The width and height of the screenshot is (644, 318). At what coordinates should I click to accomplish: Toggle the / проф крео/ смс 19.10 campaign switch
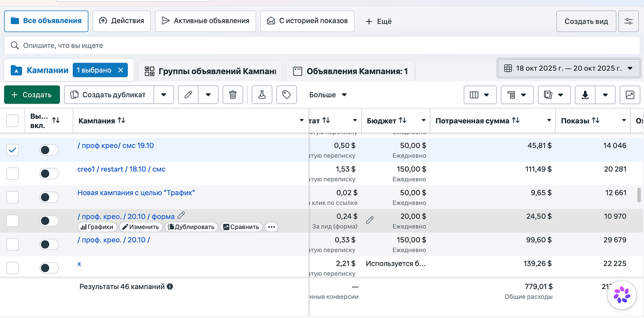click(x=49, y=150)
